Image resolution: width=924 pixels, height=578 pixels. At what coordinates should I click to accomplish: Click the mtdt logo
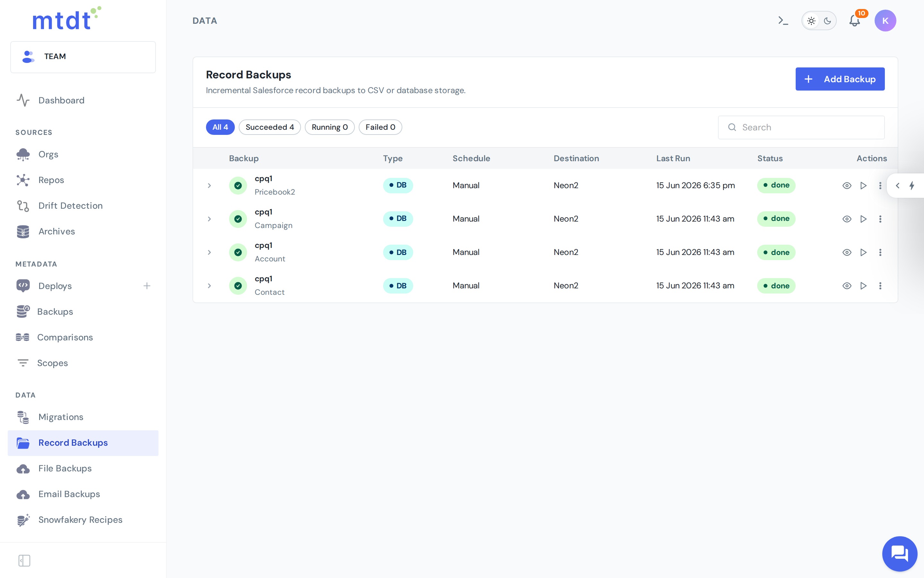[67, 18]
